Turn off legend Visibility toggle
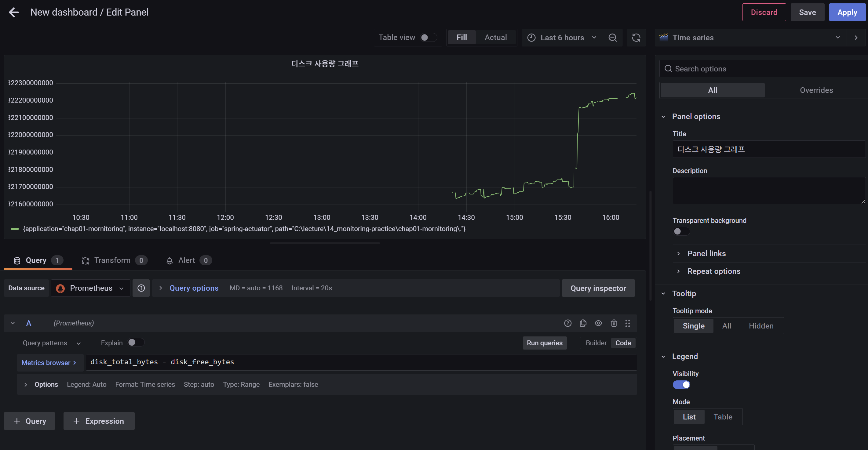868x450 pixels. (681, 385)
